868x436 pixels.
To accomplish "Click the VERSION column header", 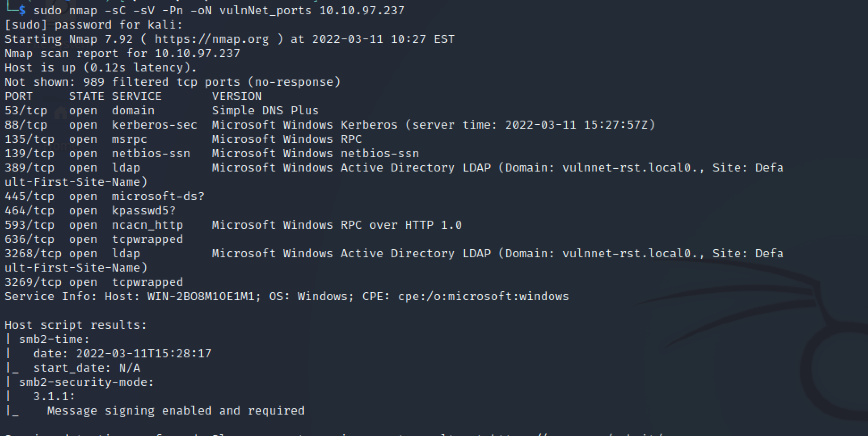I will click(237, 96).
